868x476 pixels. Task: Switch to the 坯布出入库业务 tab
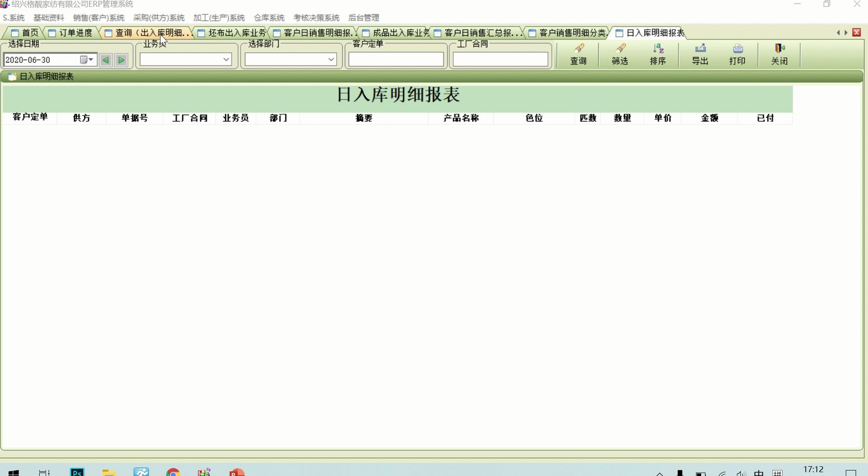[232, 33]
